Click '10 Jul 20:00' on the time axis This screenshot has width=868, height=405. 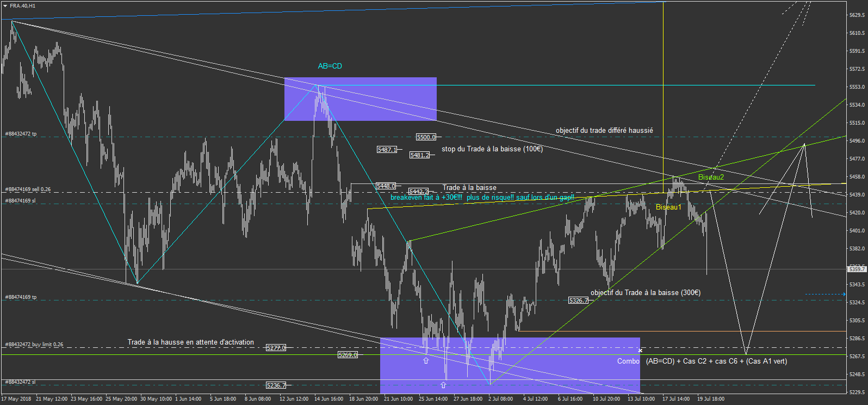(x=606, y=399)
